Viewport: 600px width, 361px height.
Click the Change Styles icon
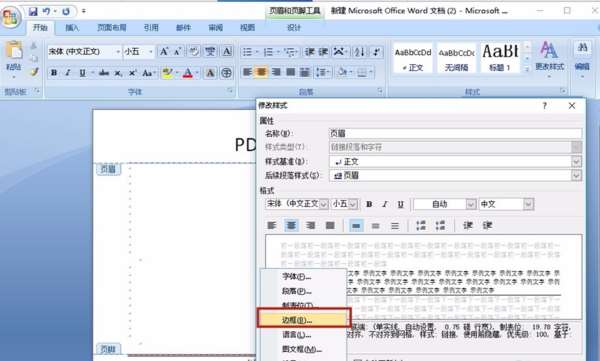tap(549, 56)
